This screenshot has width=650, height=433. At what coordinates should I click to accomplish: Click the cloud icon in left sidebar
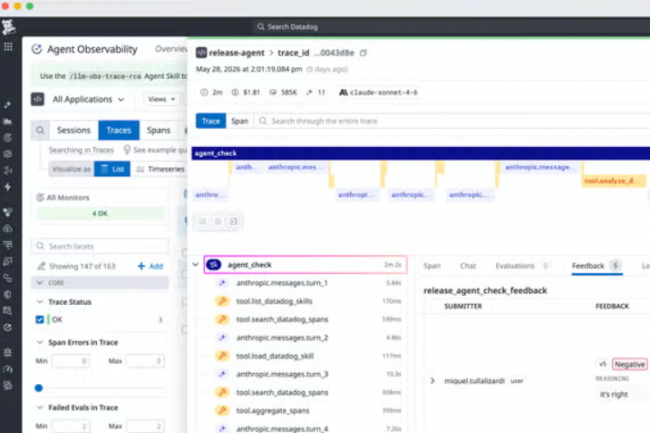[7, 228]
